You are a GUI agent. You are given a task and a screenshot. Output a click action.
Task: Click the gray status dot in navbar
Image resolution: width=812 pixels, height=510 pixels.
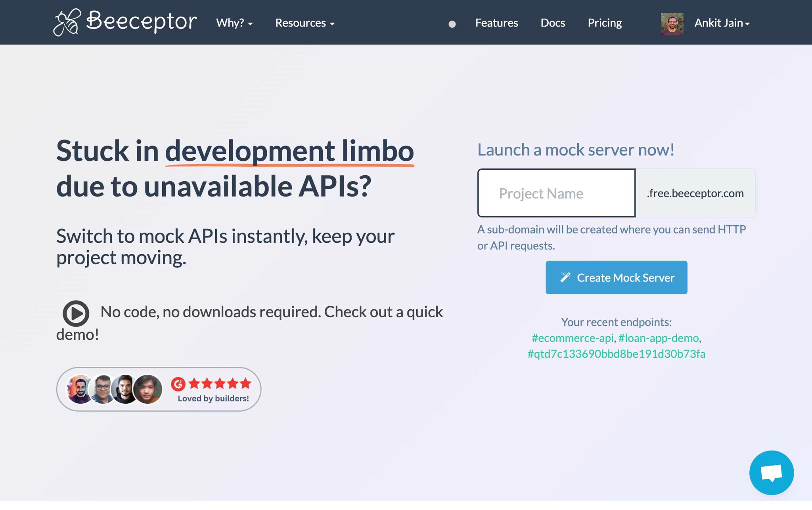pyautogui.click(x=452, y=24)
